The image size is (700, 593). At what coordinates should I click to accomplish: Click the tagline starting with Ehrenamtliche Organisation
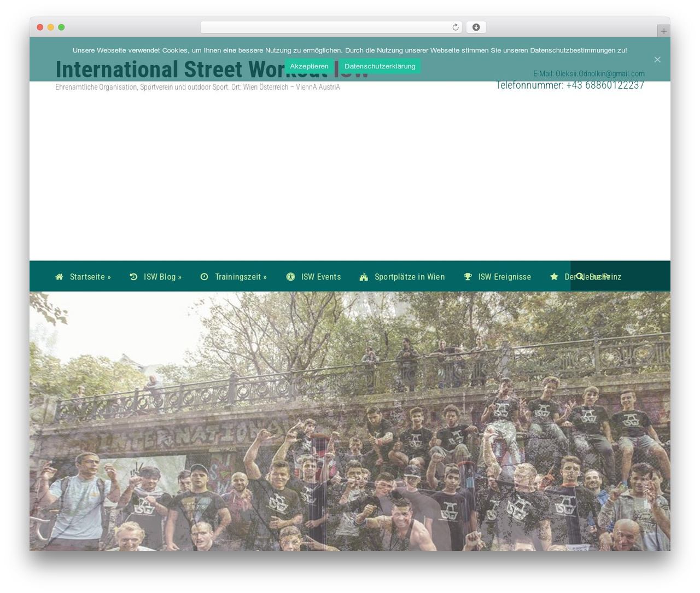point(197,88)
